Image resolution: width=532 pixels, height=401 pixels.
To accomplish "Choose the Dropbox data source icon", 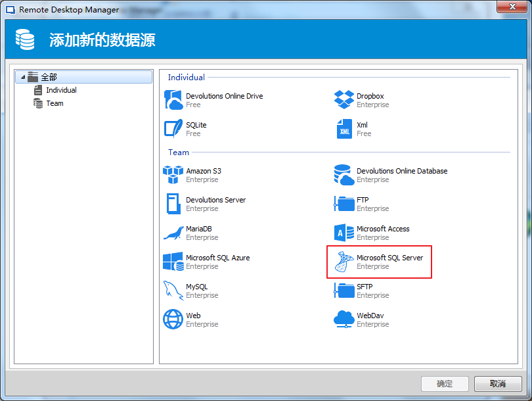I will tap(344, 99).
